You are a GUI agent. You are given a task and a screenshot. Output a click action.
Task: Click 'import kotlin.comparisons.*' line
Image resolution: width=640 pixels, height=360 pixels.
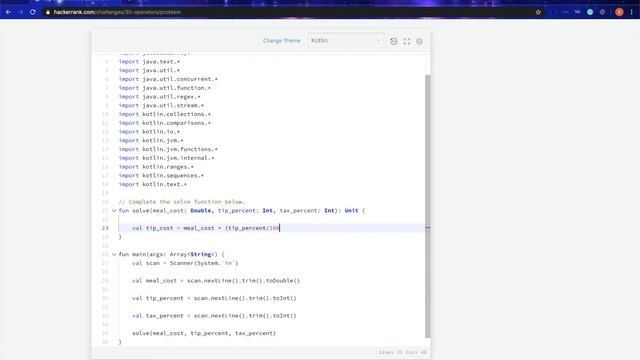pos(164,123)
